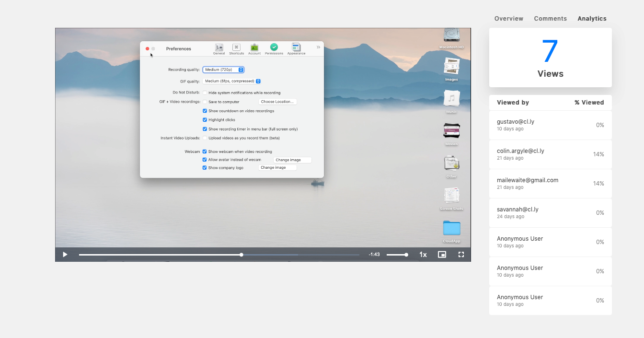Open the Shortcuts preferences icon
The image size is (644, 338).
(x=236, y=49)
